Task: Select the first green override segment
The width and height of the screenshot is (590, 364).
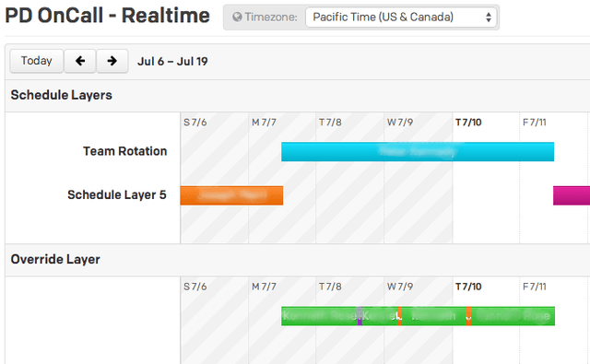Action: (x=320, y=316)
